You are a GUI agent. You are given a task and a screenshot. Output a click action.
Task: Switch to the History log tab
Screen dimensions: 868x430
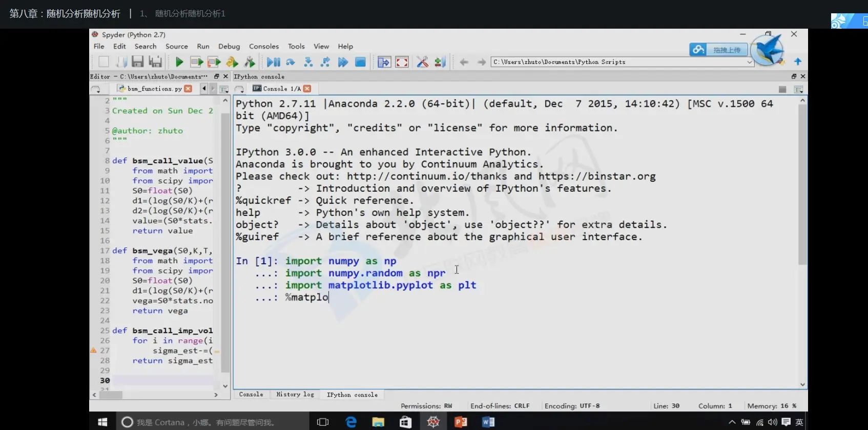click(x=295, y=395)
